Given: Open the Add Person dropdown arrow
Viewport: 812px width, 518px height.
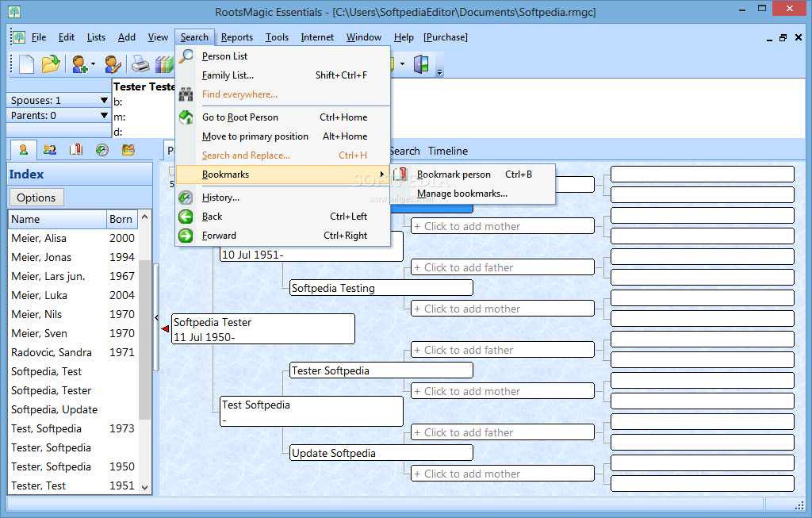Looking at the screenshot, I should click(94, 64).
